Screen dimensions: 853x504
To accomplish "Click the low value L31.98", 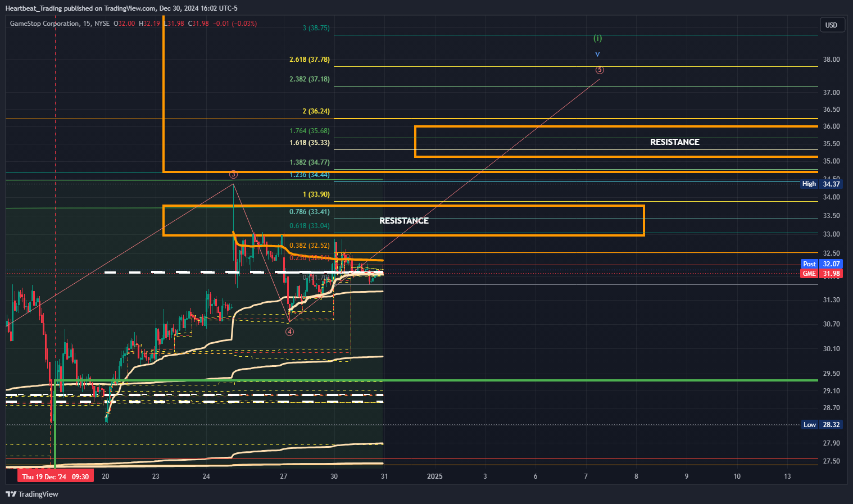I will click(174, 24).
